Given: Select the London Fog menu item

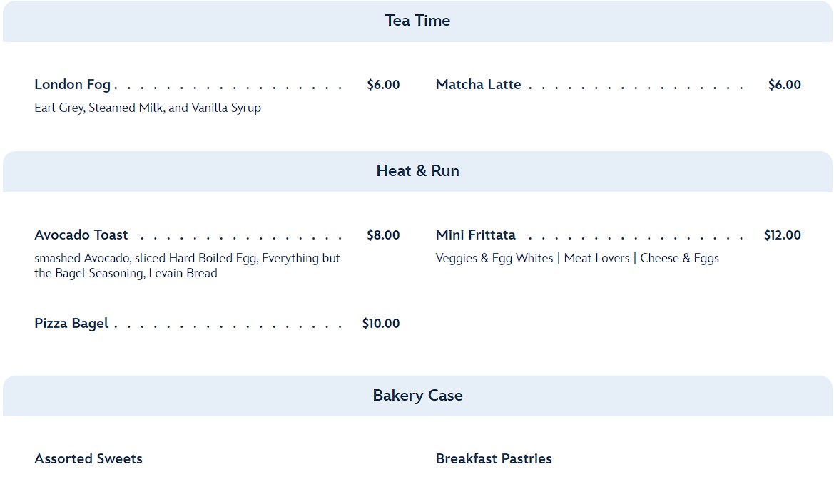Looking at the screenshot, I should click(x=73, y=85).
